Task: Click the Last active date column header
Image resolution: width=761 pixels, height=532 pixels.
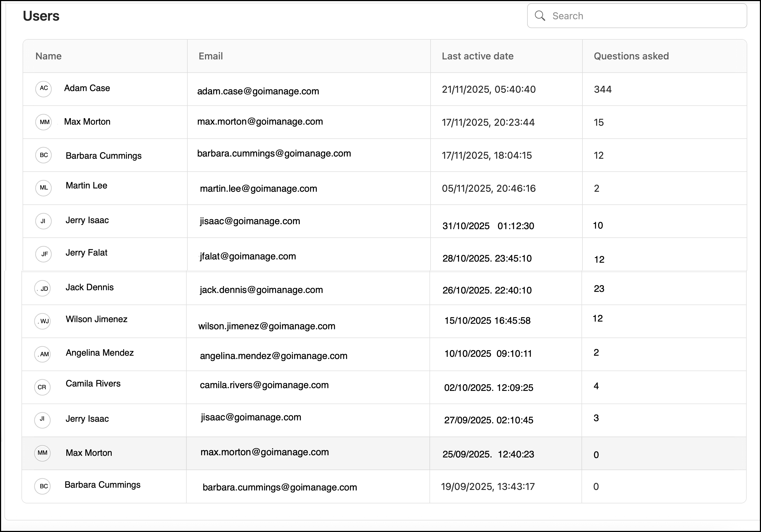Action: 477,56
